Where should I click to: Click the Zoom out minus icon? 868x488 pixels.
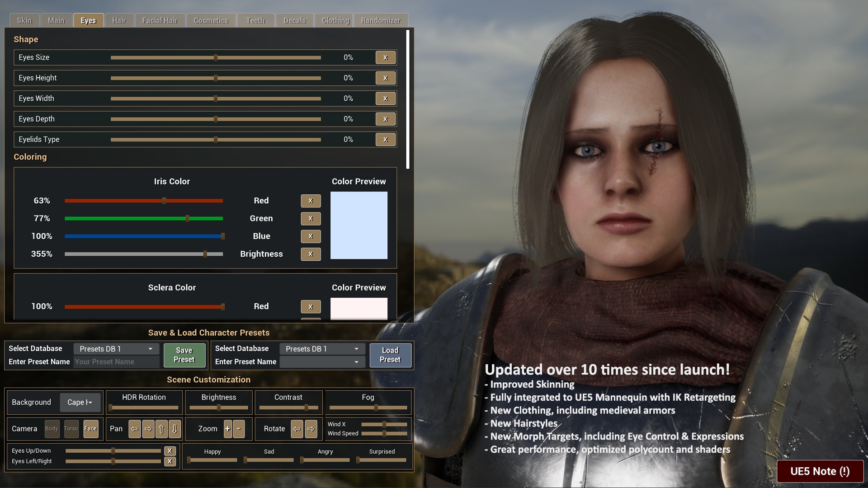pos(238,428)
